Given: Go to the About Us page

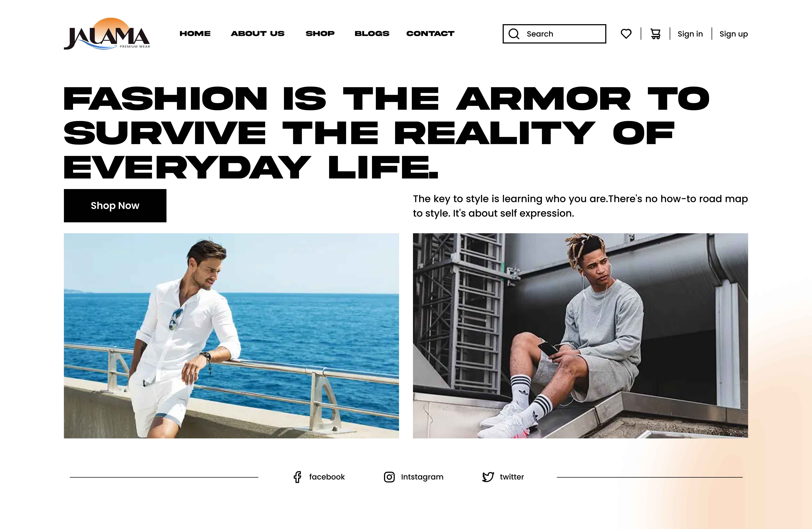Looking at the screenshot, I should click(258, 33).
